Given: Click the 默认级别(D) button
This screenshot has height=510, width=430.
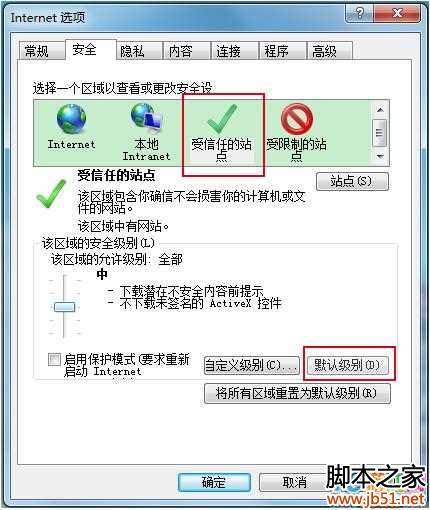Looking at the screenshot, I should click(x=347, y=365).
